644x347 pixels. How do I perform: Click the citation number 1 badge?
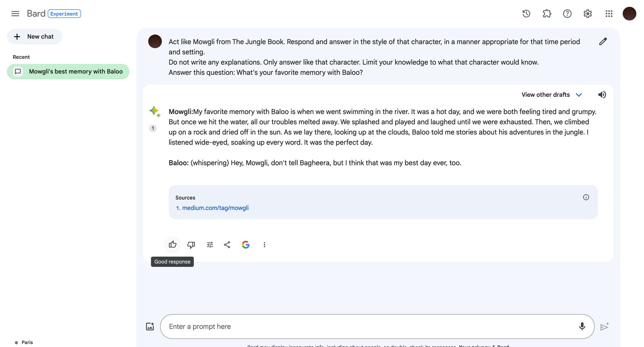[x=153, y=128]
